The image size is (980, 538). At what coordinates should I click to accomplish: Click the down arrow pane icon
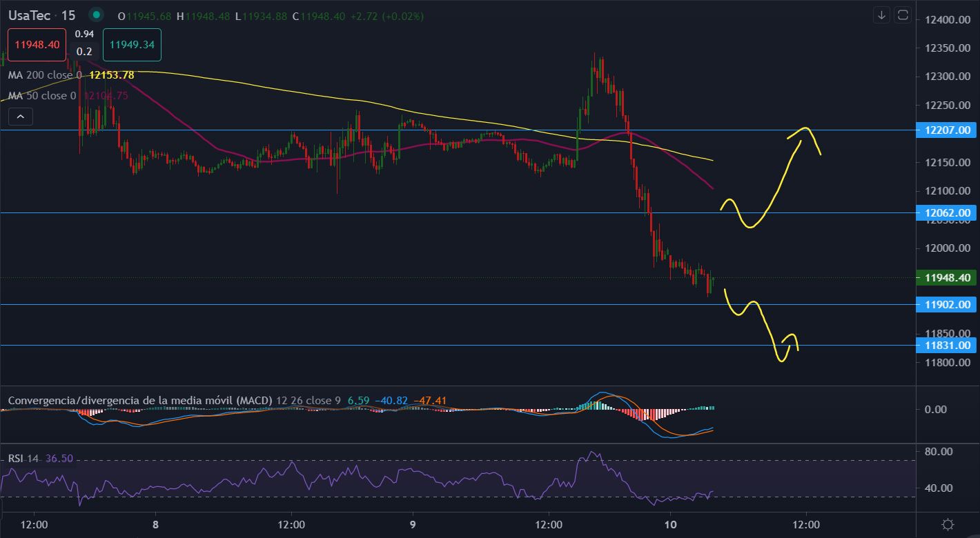(x=881, y=15)
